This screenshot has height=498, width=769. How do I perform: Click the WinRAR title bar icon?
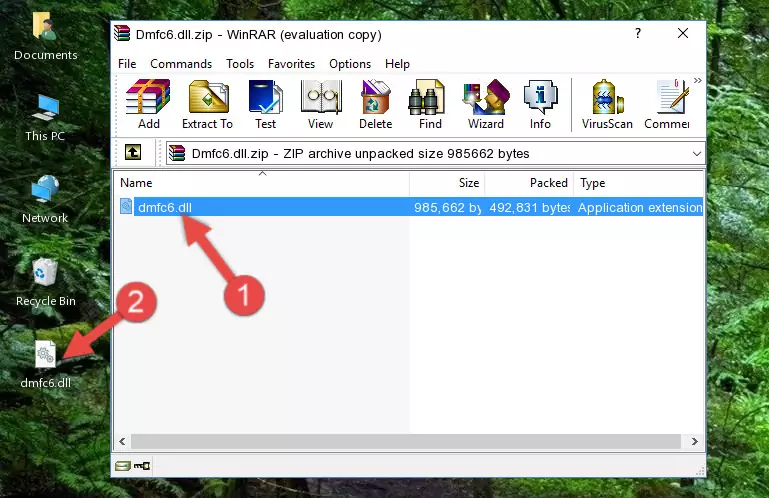pos(122,33)
